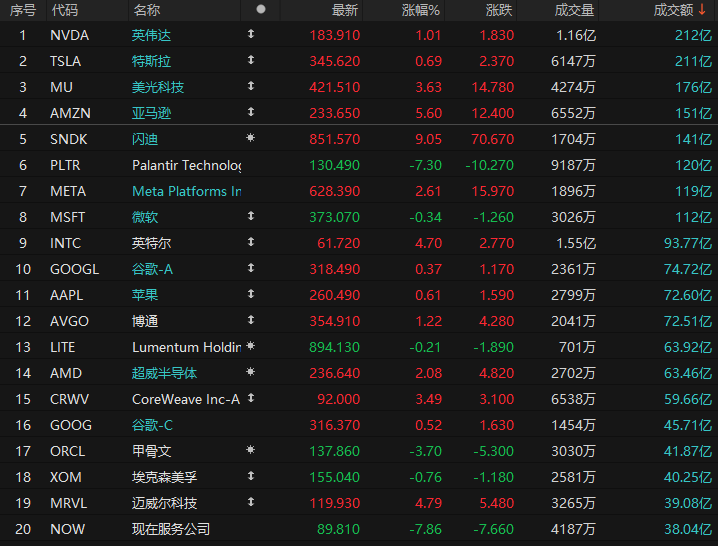Open stock name 英伟达
The height and width of the screenshot is (546, 718).
[x=152, y=35]
